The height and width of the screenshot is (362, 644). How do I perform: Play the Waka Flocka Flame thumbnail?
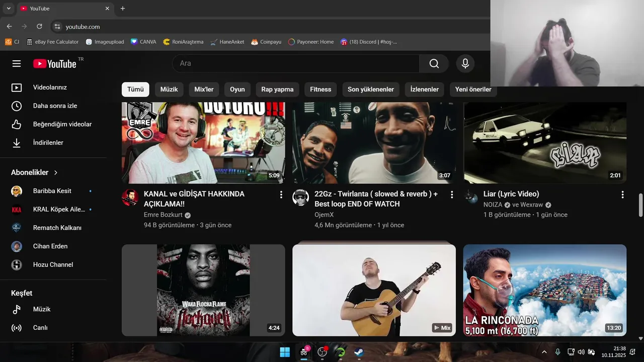pos(203,290)
